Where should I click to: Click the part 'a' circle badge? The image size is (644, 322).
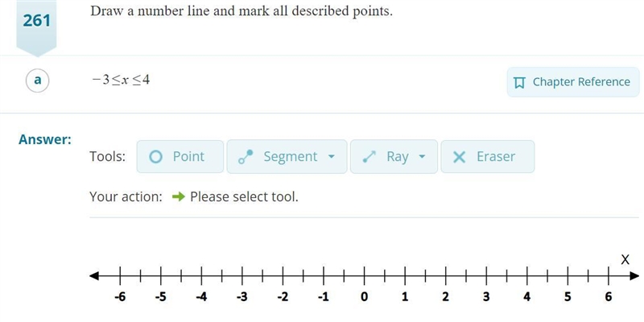coord(37,80)
